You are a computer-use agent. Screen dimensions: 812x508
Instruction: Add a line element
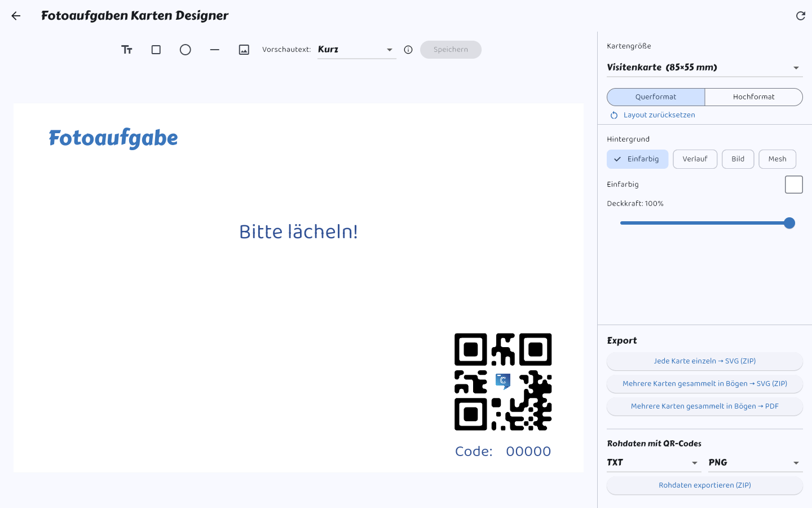[x=215, y=50]
